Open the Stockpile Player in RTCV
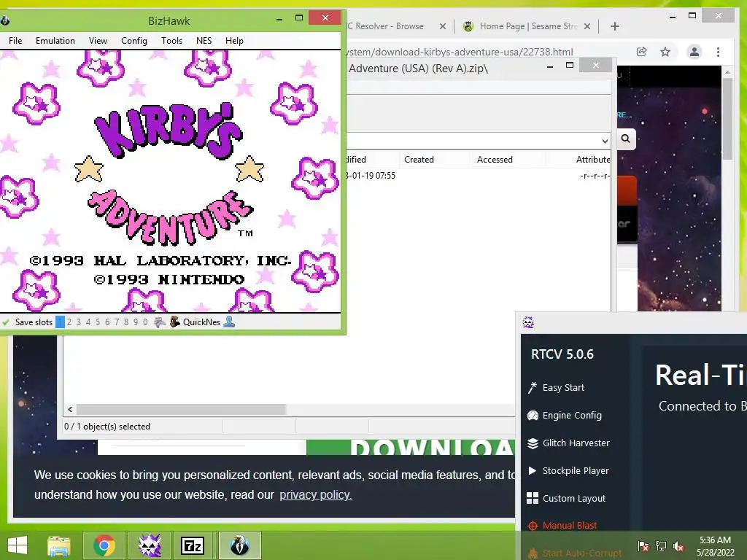The width and height of the screenshot is (747, 560). [x=568, y=470]
